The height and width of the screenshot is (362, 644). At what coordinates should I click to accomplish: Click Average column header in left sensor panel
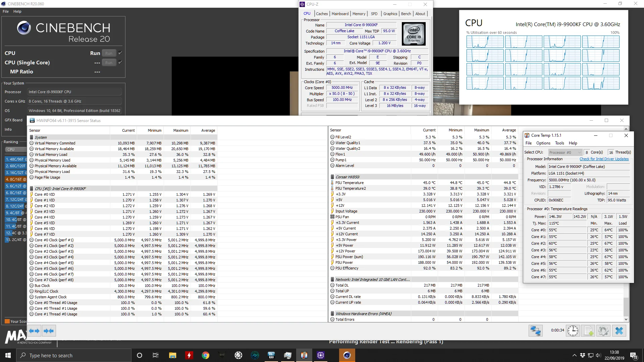[x=208, y=130]
